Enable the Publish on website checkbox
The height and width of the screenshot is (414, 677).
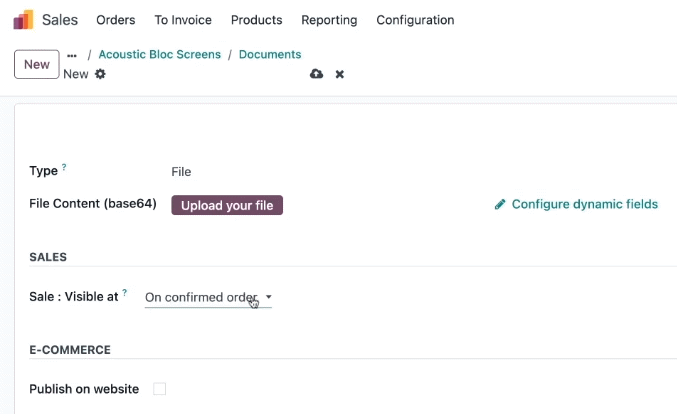tap(159, 389)
